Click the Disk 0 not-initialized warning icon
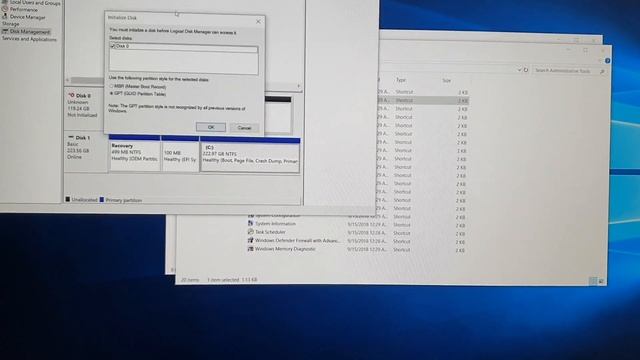640x360 pixels. [x=71, y=95]
